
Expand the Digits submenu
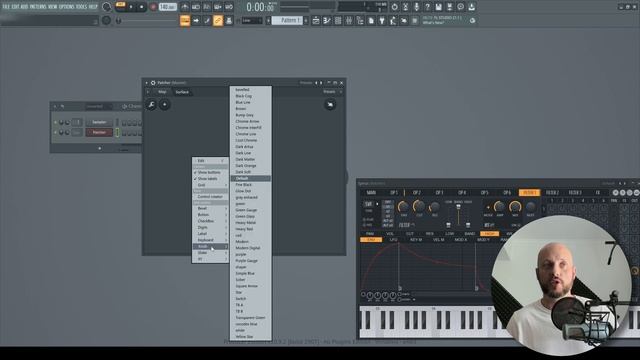(210, 227)
